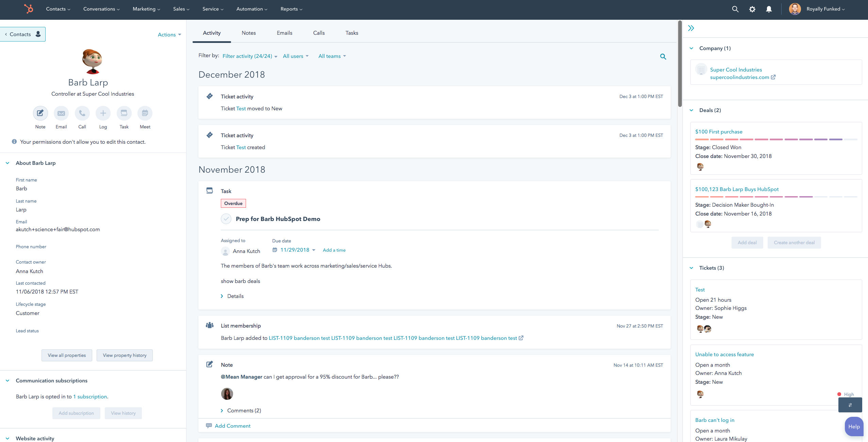
Task: Switch to the Emails tab
Action: 284,33
